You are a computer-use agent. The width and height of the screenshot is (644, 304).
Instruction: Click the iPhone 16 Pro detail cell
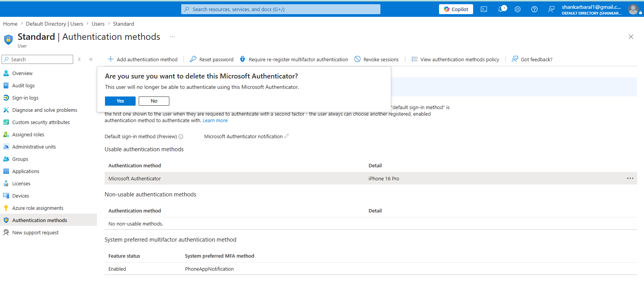coord(384,178)
